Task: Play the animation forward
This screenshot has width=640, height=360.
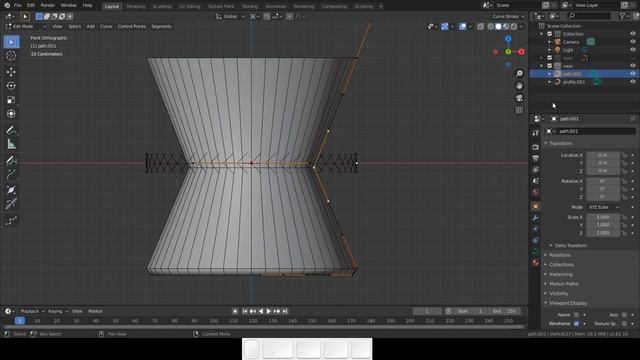Action: 269,311
